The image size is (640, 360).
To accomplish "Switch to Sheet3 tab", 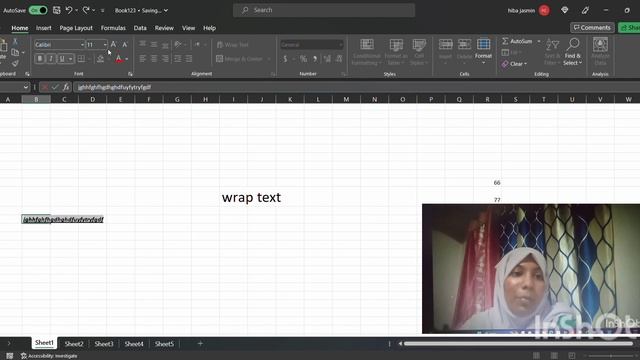I will click(104, 344).
